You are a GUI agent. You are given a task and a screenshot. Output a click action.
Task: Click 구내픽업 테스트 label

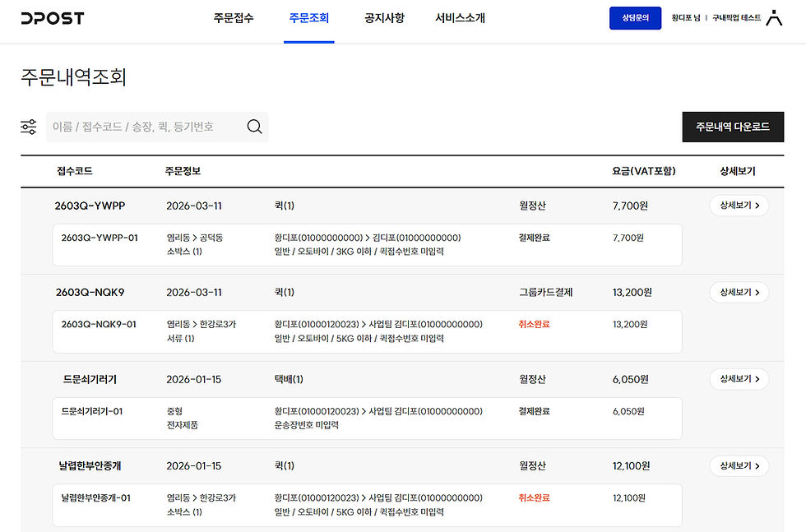coord(737,18)
